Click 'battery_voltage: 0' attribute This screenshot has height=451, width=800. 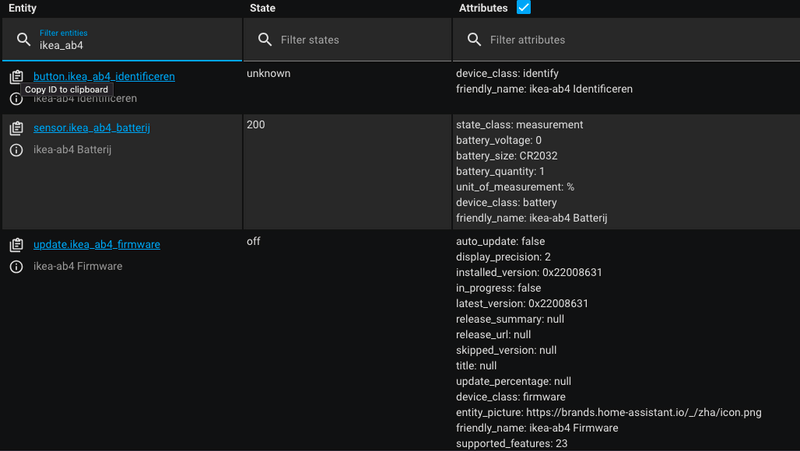(498, 140)
